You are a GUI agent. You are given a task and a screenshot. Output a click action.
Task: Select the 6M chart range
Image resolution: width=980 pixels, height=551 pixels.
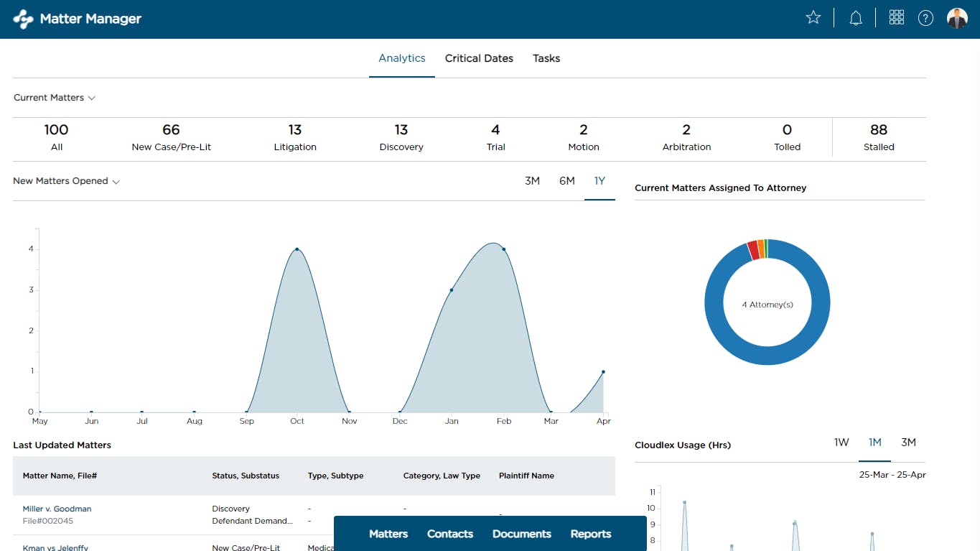(566, 181)
